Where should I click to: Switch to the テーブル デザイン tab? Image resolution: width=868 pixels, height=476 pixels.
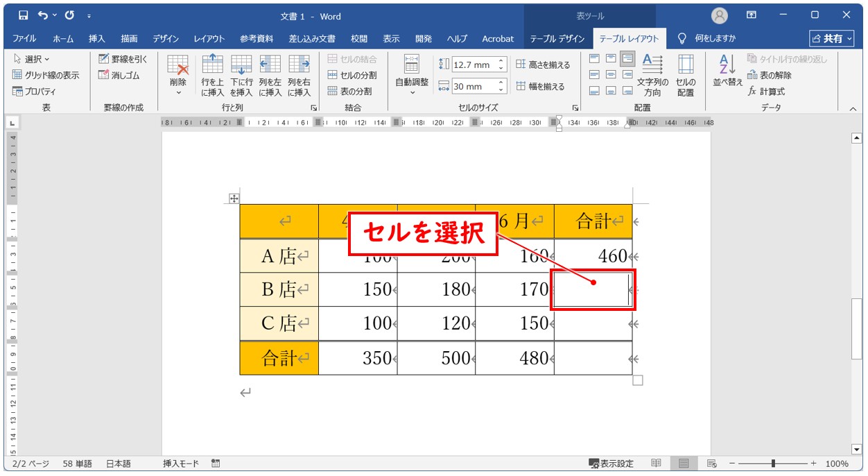click(557, 39)
